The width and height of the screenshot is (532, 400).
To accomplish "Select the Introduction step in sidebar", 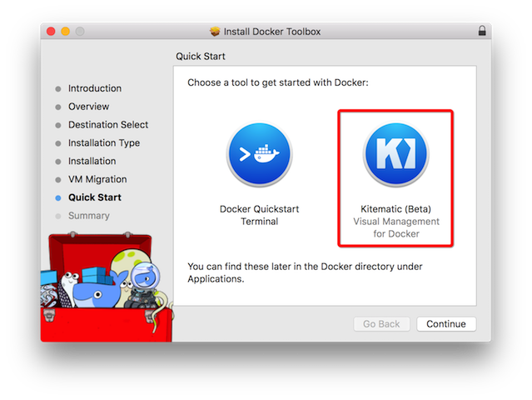I will click(x=94, y=88).
